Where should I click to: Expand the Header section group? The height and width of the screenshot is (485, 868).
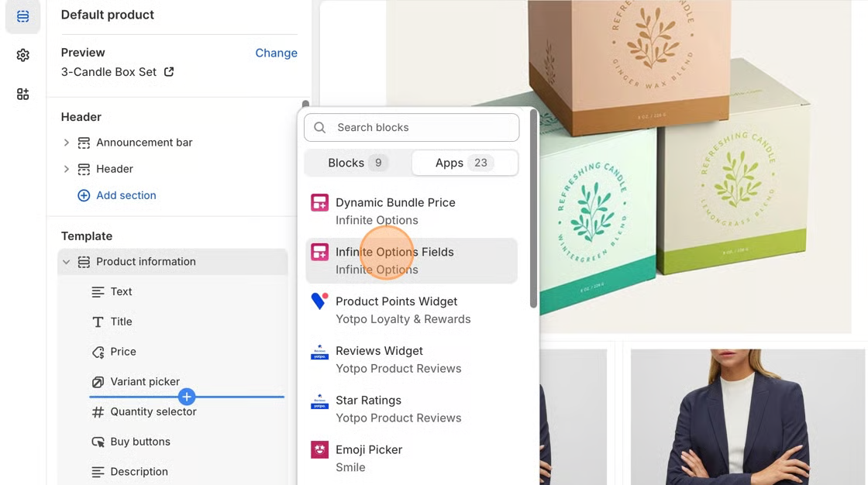(67, 169)
